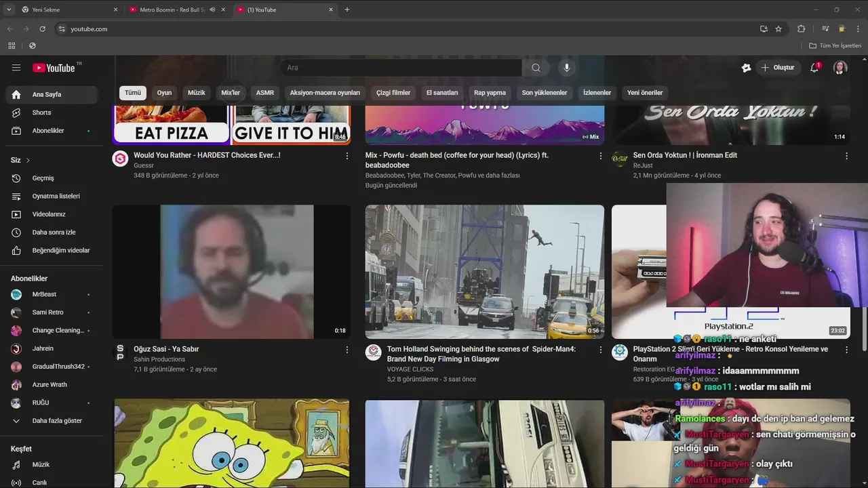Open the Jahrein subscription
868x488 pixels.
[52, 348]
